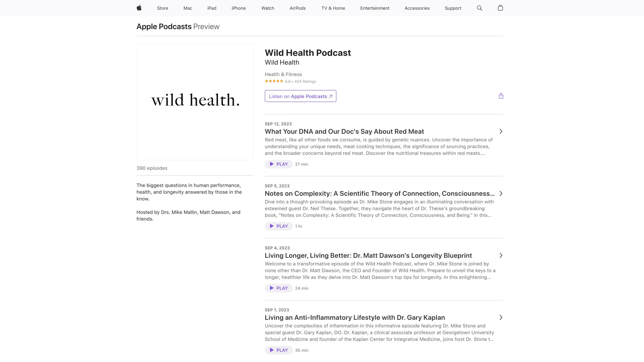Open the Watch menu
The height and width of the screenshot is (362, 644).
[x=268, y=8]
